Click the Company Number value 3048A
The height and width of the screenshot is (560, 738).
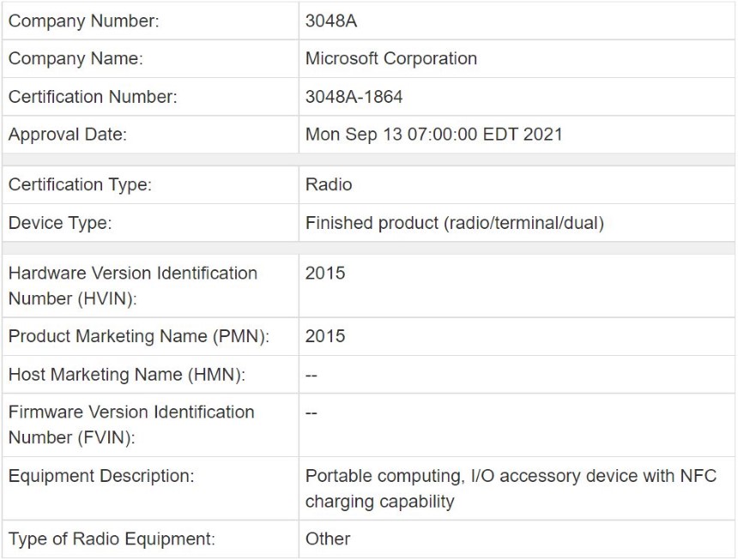point(331,21)
